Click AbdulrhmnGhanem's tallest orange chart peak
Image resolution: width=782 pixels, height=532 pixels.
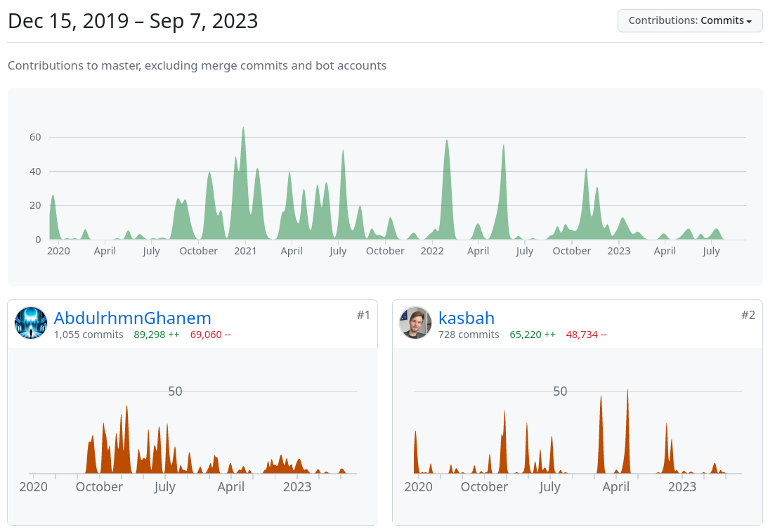(x=126, y=408)
